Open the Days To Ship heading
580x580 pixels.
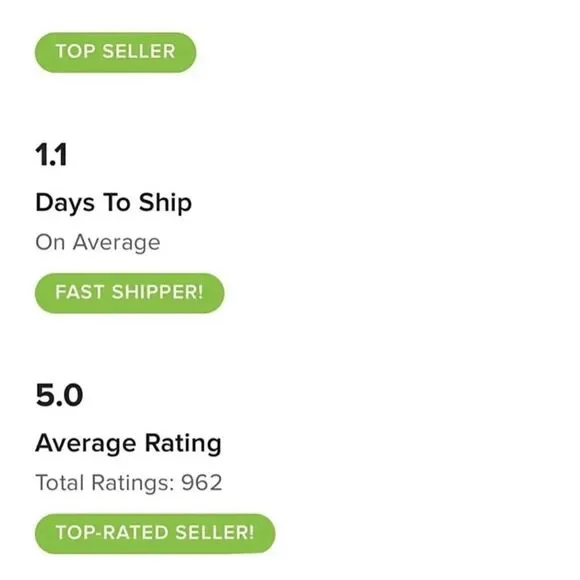point(114,203)
